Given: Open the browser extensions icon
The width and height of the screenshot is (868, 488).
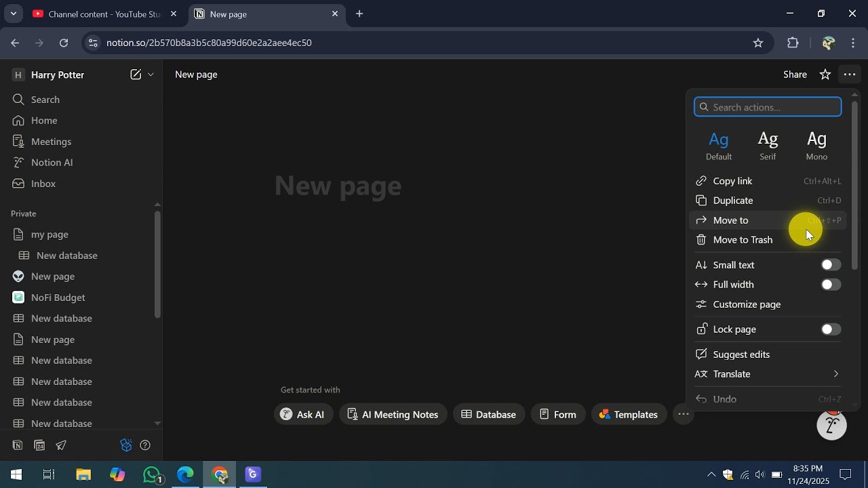Looking at the screenshot, I should pyautogui.click(x=793, y=43).
